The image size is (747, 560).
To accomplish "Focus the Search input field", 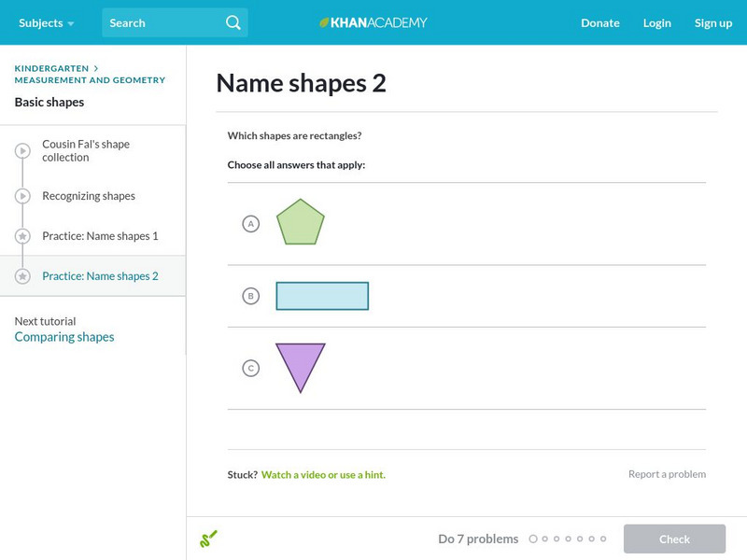I will [x=163, y=22].
